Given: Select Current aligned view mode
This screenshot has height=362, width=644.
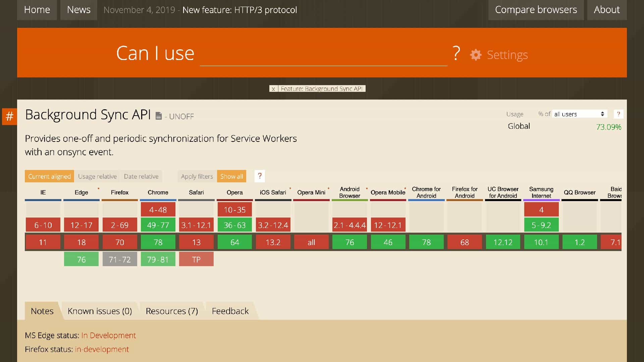Looking at the screenshot, I should [49, 176].
